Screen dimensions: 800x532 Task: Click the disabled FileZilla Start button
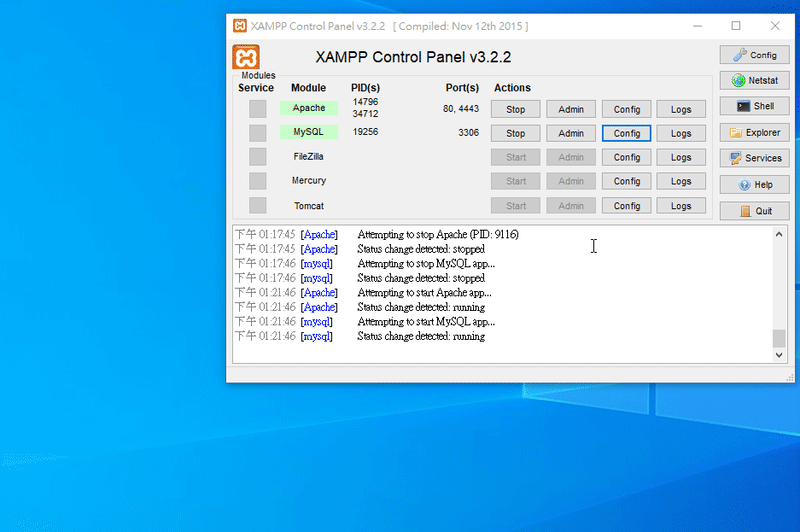coord(515,157)
